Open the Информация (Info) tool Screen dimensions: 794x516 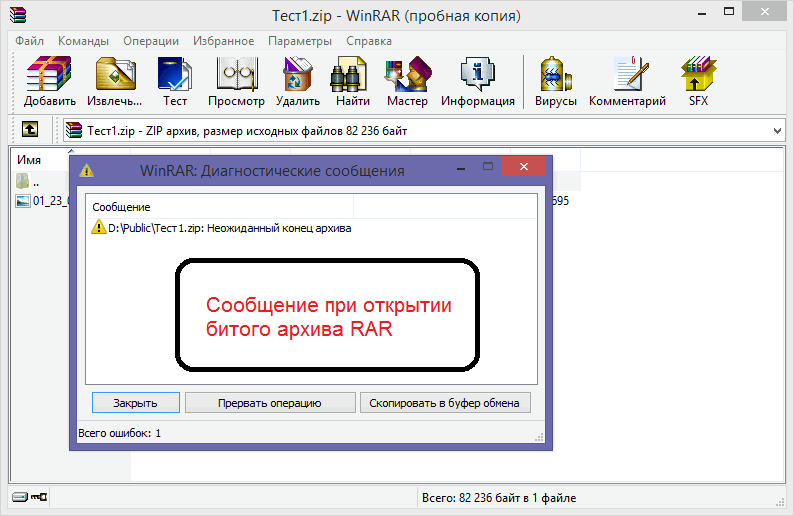click(478, 82)
